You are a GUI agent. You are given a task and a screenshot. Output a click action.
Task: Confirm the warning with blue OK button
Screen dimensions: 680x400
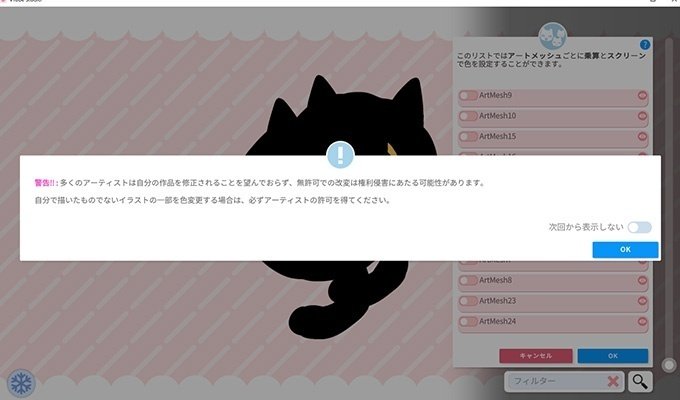coord(625,249)
